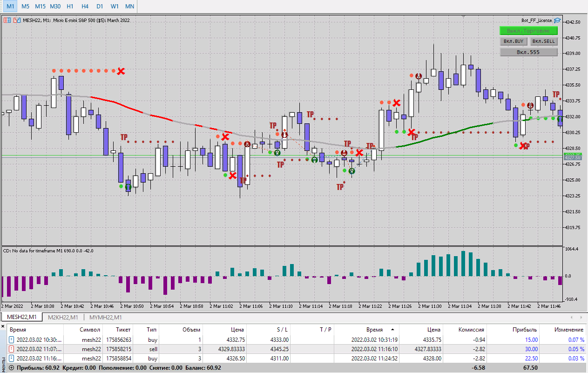Switch to the W1 timeframe
This screenshot has width=588, height=373.
coord(115,6)
